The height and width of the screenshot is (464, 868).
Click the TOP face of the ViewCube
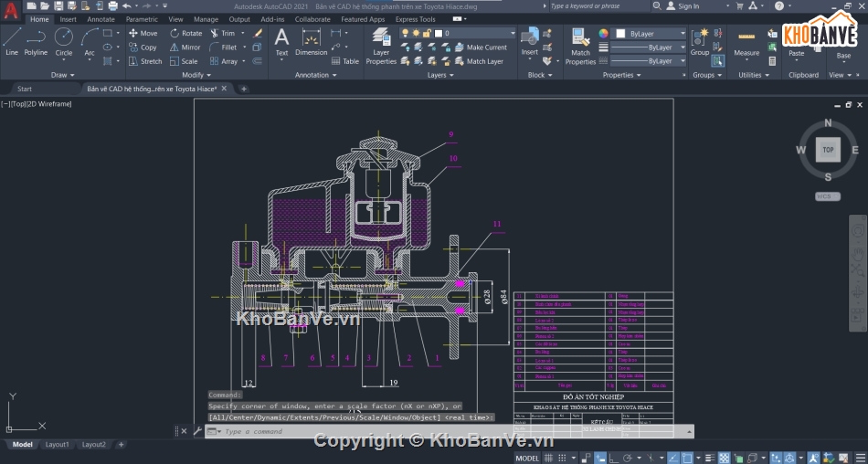tap(828, 150)
